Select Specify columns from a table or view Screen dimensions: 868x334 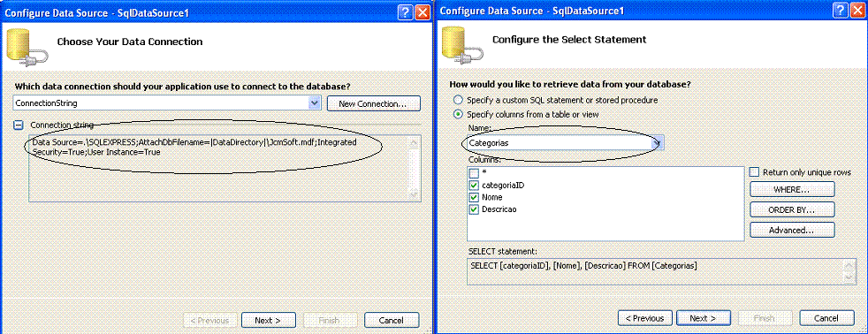point(457,115)
